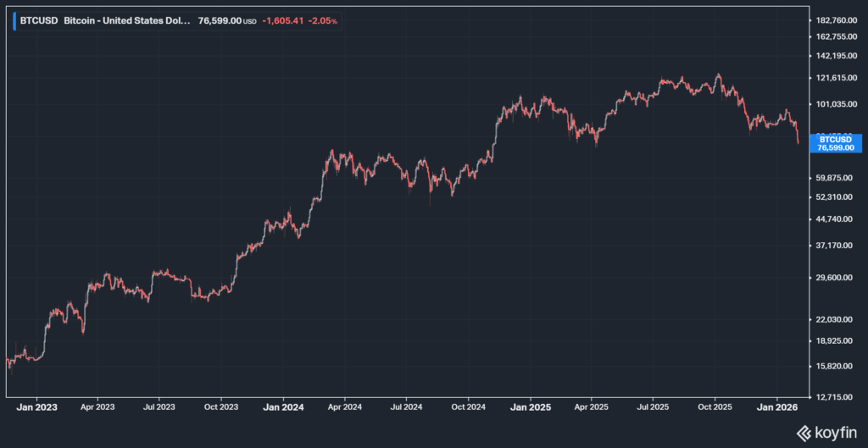The width and height of the screenshot is (868, 448).
Task: Select the BTCUSD ticker symbol in legend
Action: (39, 21)
